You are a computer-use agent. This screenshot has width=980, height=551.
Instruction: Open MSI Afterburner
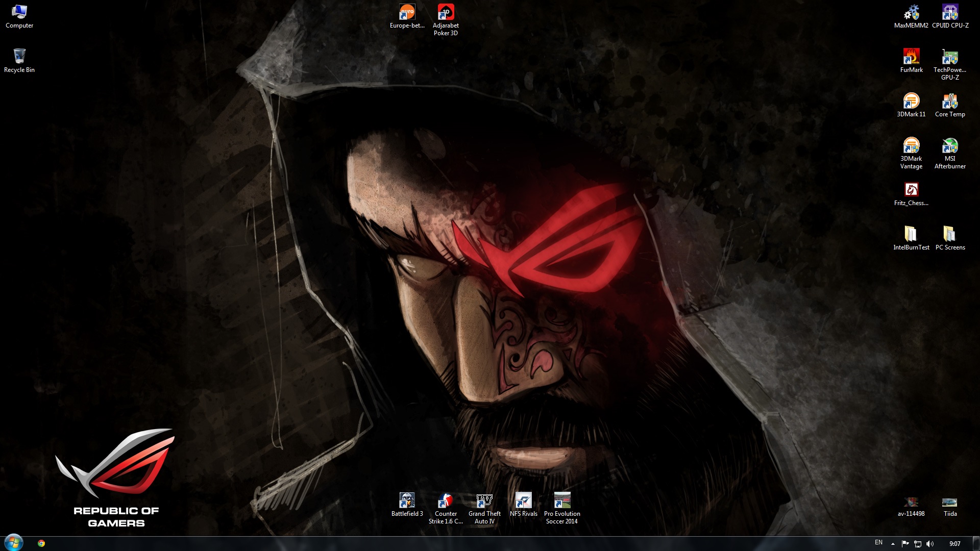click(950, 153)
